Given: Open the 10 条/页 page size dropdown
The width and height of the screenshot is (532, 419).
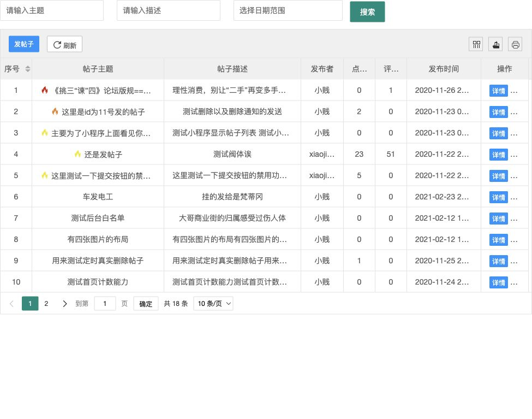Looking at the screenshot, I should point(213,303).
